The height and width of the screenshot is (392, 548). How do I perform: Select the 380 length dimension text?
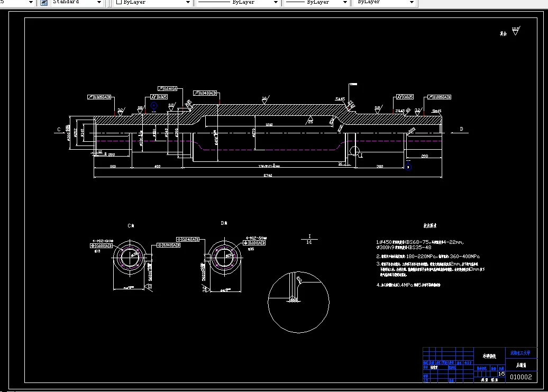[x=380, y=166]
